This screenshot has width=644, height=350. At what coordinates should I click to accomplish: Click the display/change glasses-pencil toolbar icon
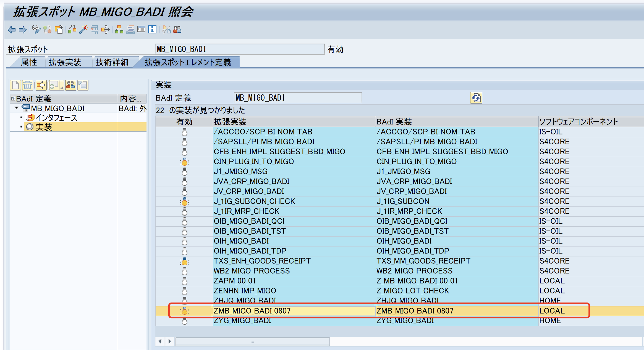click(36, 30)
